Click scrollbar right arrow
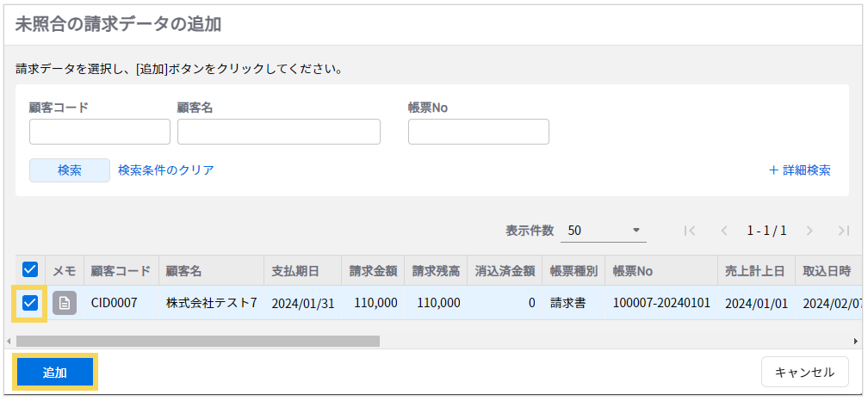Viewport: 868px width, 401px height. (856, 341)
